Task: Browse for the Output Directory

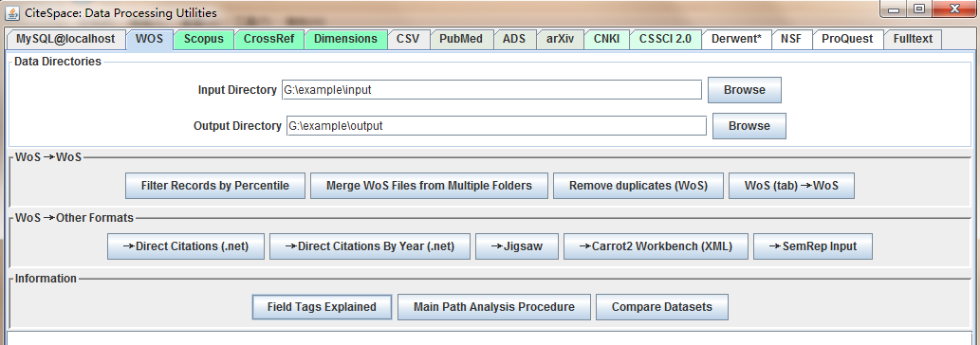Action: [749, 126]
